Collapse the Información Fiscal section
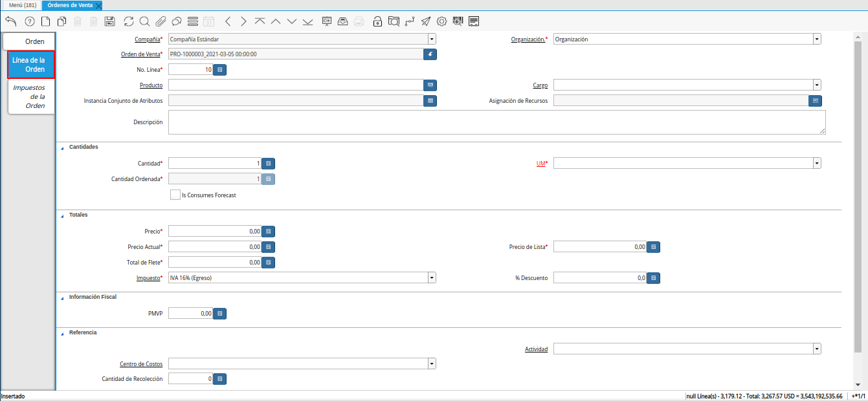 click(x=63, y=297)
